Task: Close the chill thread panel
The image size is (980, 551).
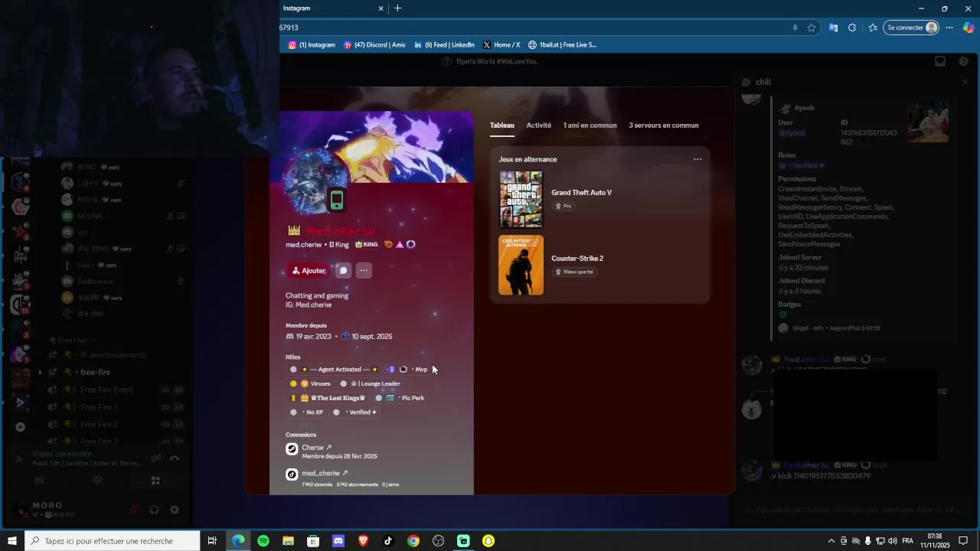Action: point(965,82)
